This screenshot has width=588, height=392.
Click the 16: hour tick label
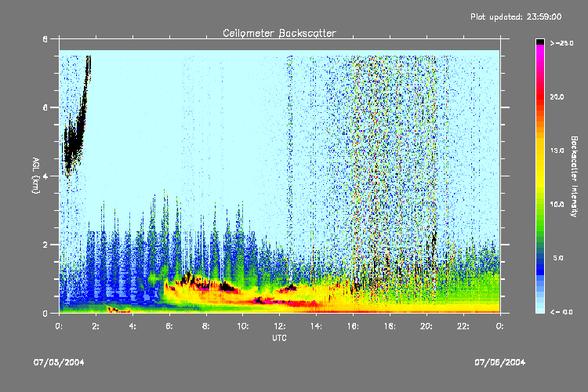click(353, 326)
